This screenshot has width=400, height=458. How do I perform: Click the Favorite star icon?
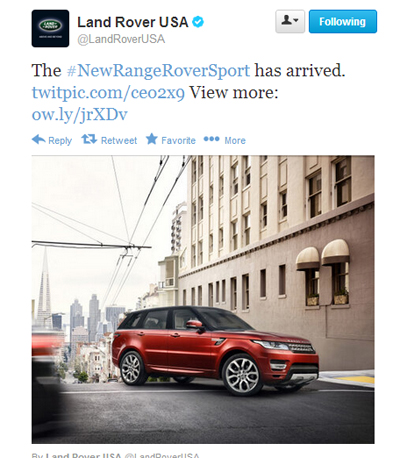(x=152, y=139)
